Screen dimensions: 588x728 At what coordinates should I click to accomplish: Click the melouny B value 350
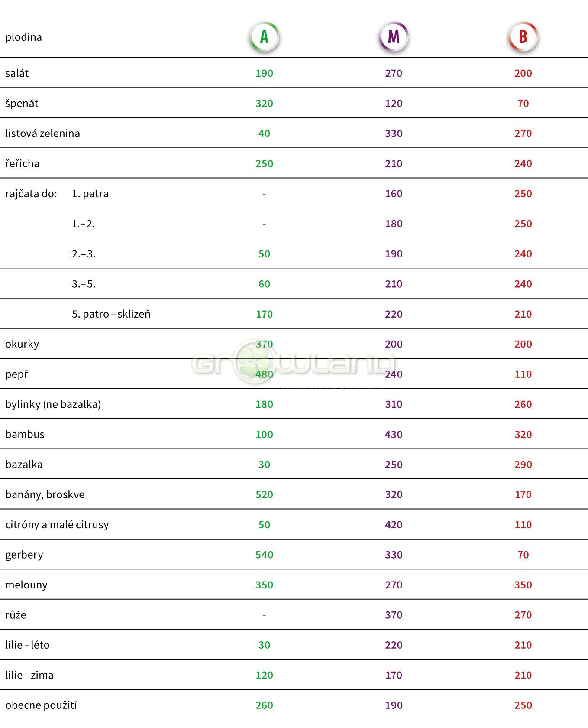523,585
